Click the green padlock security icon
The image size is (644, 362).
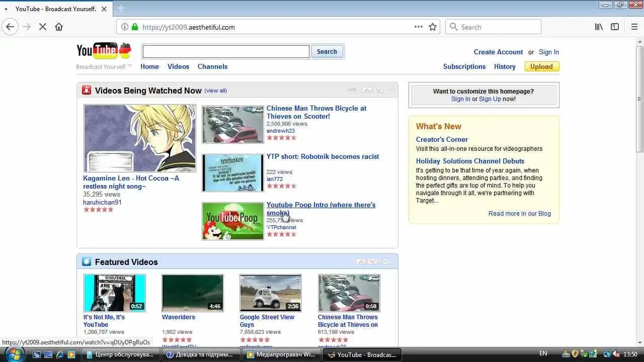(x=134, y=27)
